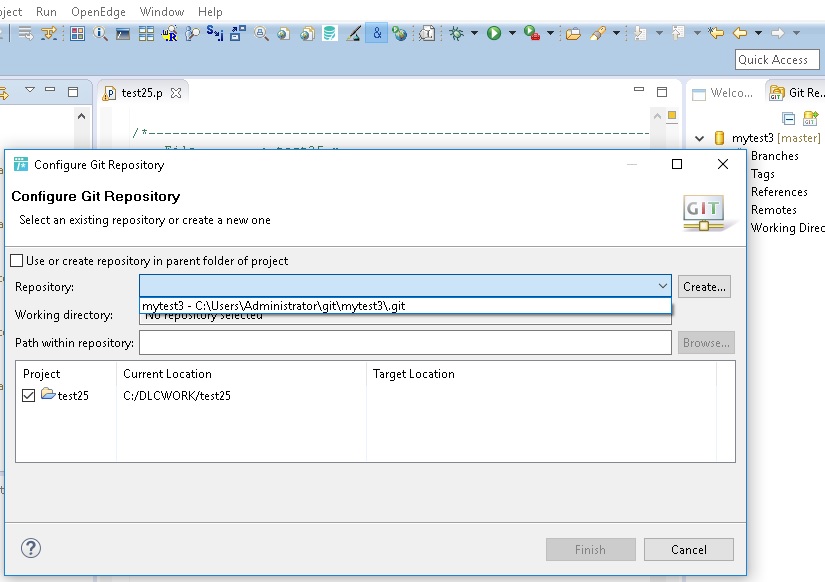Click the Target Location column header

(x=414, y=374)
